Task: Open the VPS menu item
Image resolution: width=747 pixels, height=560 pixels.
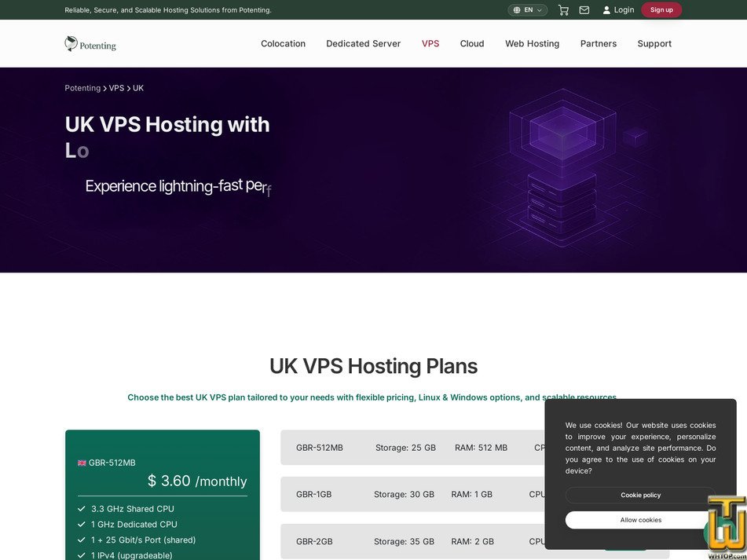Action: pyautogui.click(x=430, y=44)
